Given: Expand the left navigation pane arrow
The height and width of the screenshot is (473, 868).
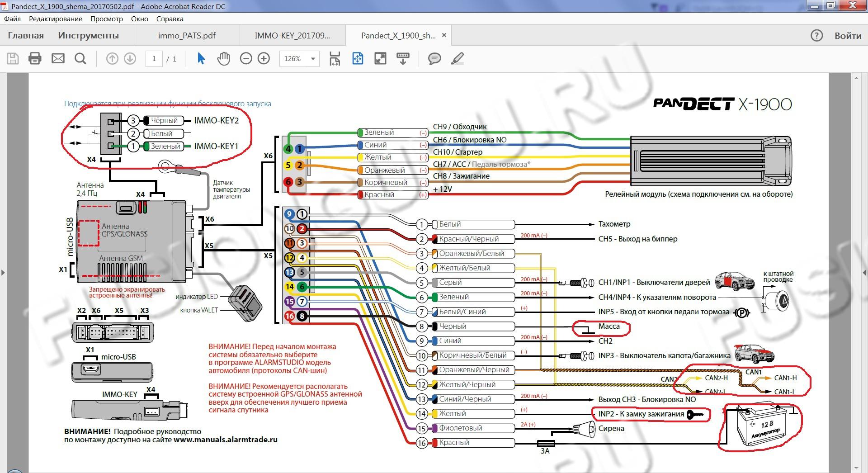Looking at the screenshot, I should point(3,272).
